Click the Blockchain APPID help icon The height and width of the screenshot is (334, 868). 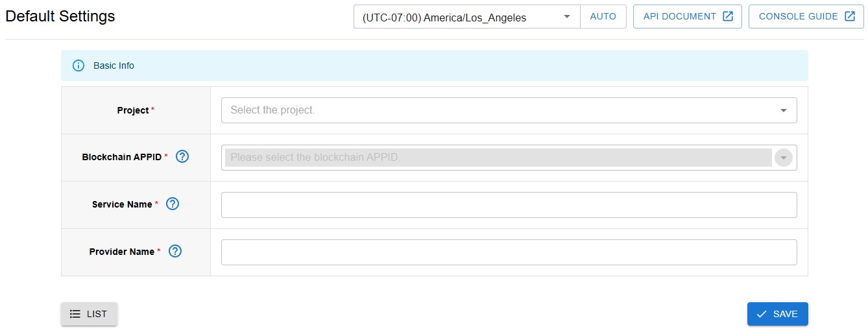click(x=182, y=156)
